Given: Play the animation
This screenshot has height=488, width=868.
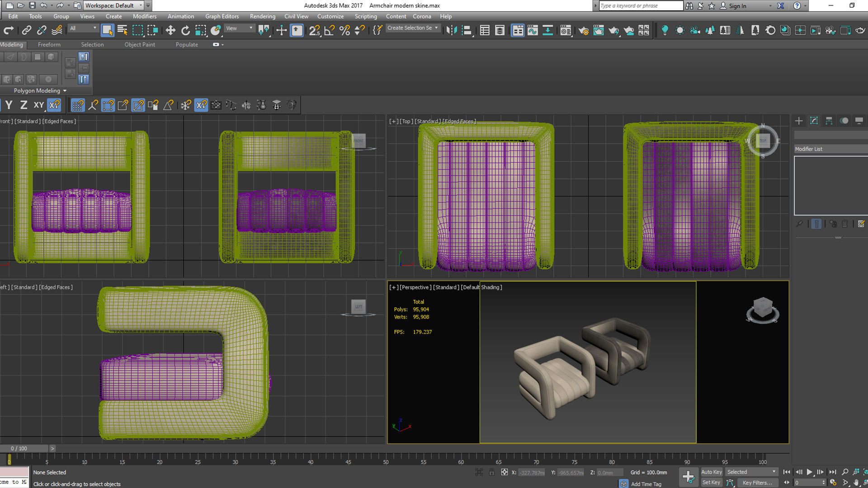Looking at the screenshot, I should tap(809, 472).
